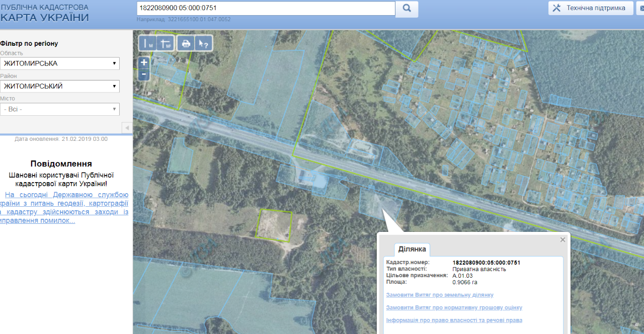The width and height of the screenshot is (644, 334).
Task: Click the Повідомлення heading
Action: click(61, 163)
